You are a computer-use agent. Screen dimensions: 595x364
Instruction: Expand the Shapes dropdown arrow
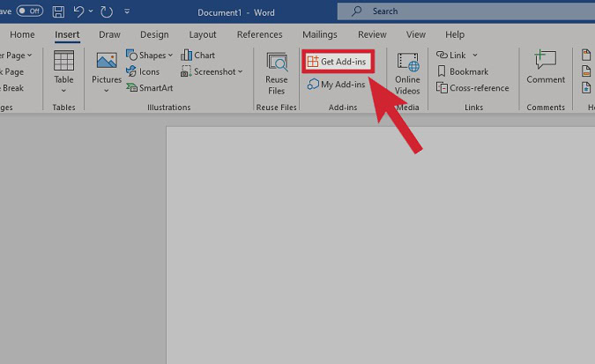click(170, 56)
